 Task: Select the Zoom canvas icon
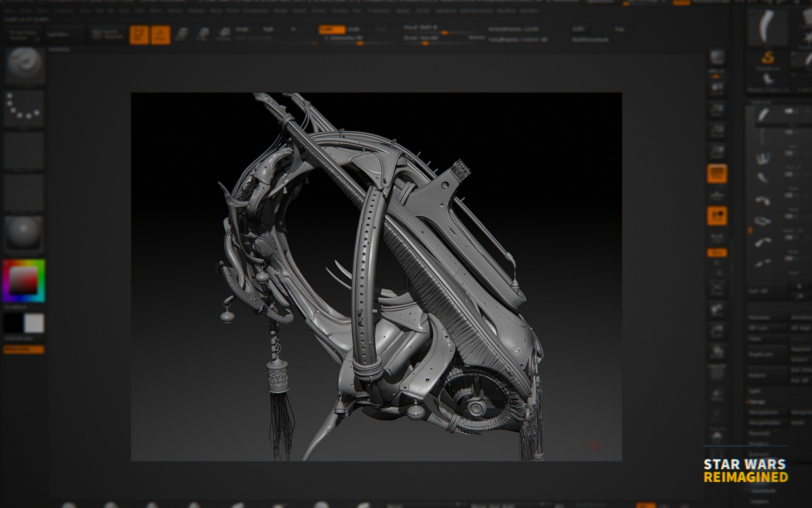(x=717, y=109)
